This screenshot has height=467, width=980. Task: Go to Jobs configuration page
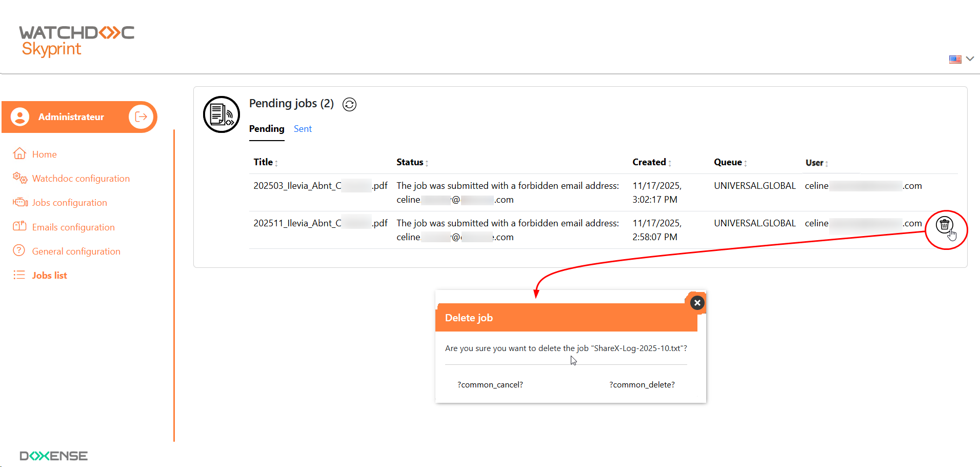tap(69, 203)
